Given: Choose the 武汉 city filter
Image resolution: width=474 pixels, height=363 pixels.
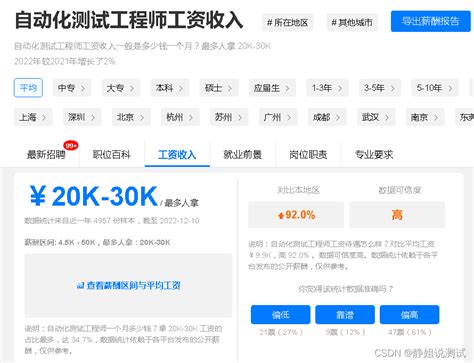Looking at the screenshot, I should [376, 117].
